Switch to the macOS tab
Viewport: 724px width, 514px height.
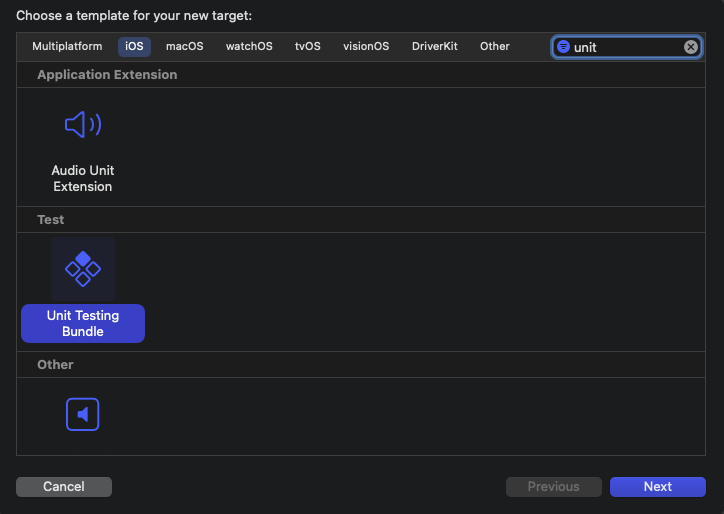[x=185, y=47]
